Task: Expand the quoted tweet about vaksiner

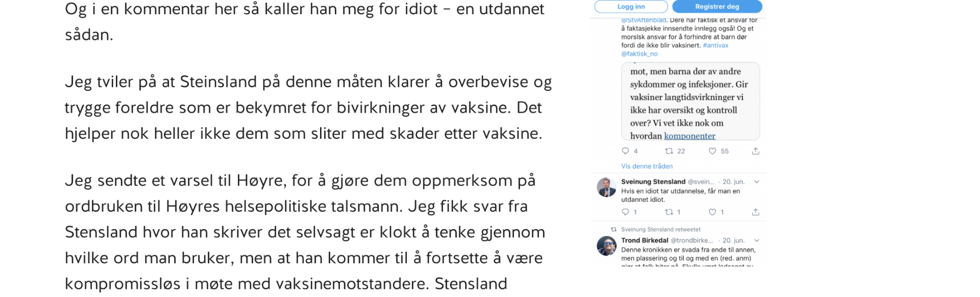Action: pyautogui.click(x=689, y=102)
